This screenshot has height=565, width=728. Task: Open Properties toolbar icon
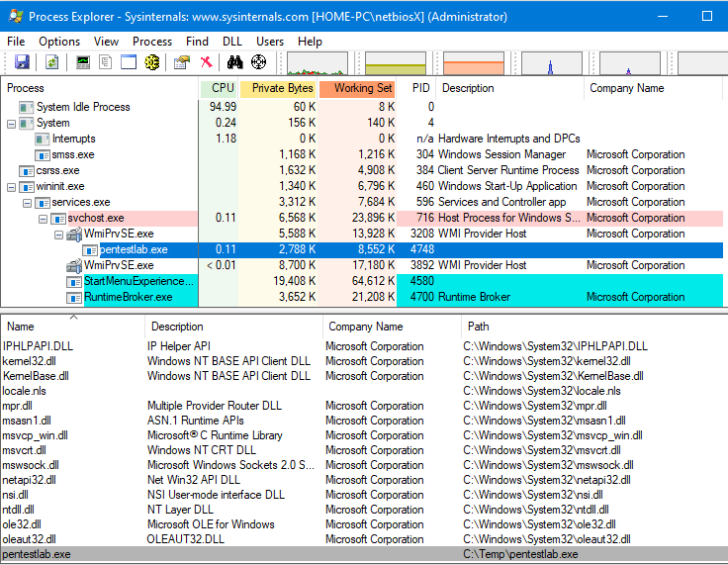(x=181, y=62)
